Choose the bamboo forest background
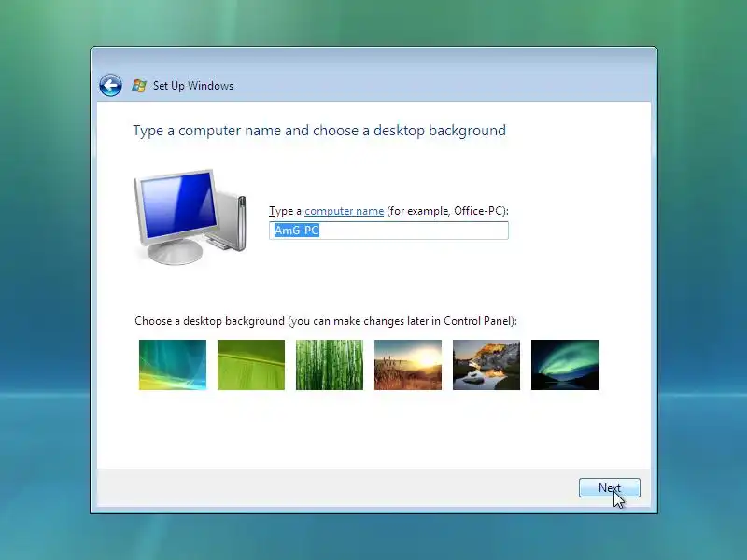 pos(330,365)
